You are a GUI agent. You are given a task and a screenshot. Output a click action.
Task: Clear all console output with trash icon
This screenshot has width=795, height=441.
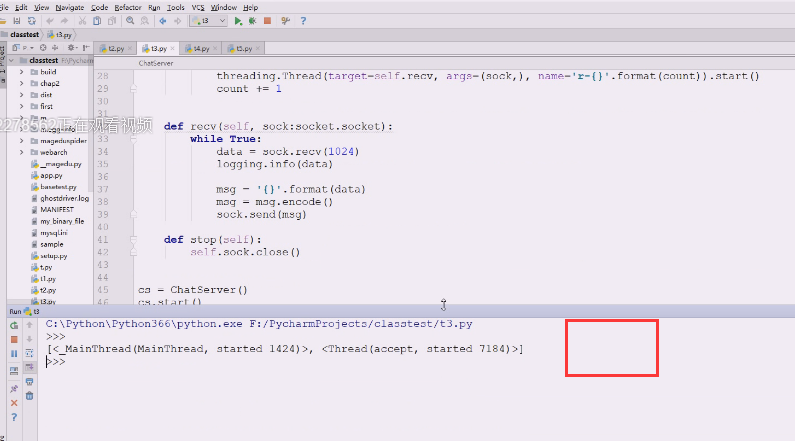[29, 396]
